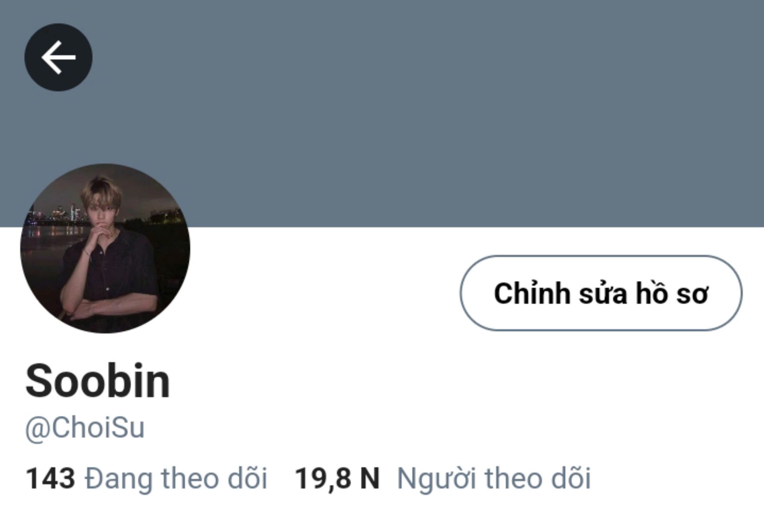Open the followers count beside Người theo dõi
The width and height of the screenshot is (764, 532).
[x=337, y=478]
